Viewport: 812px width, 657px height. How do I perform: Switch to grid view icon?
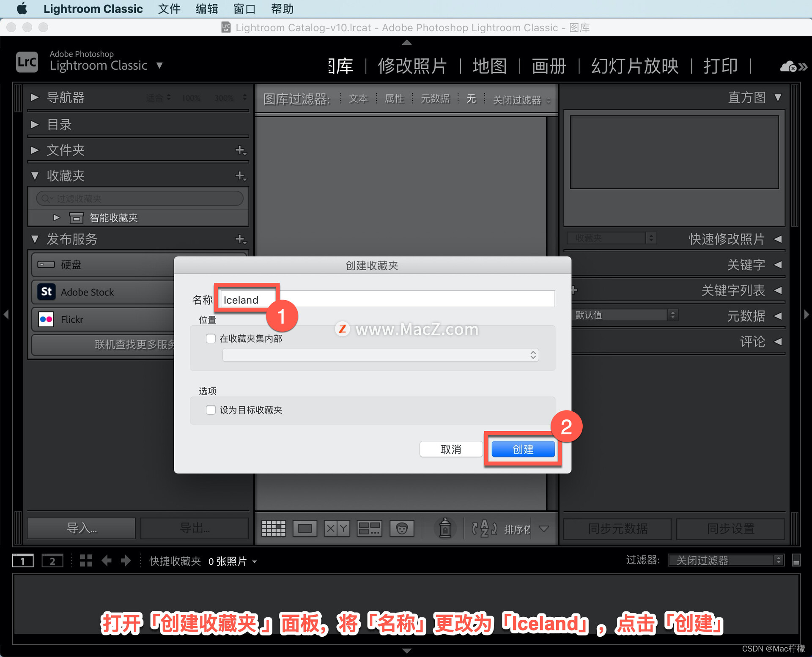coord(274,528)
